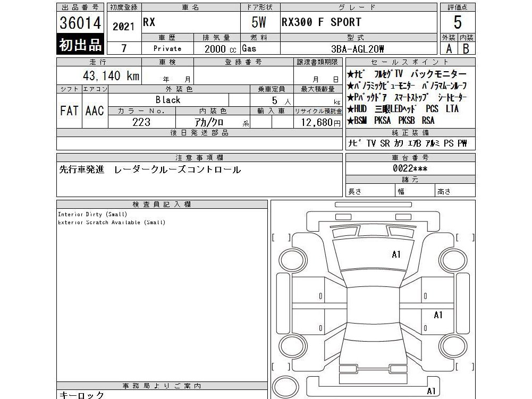The image size is (532, 399).
Task: Click the interior grade B cell
Action: click(467, 48)
